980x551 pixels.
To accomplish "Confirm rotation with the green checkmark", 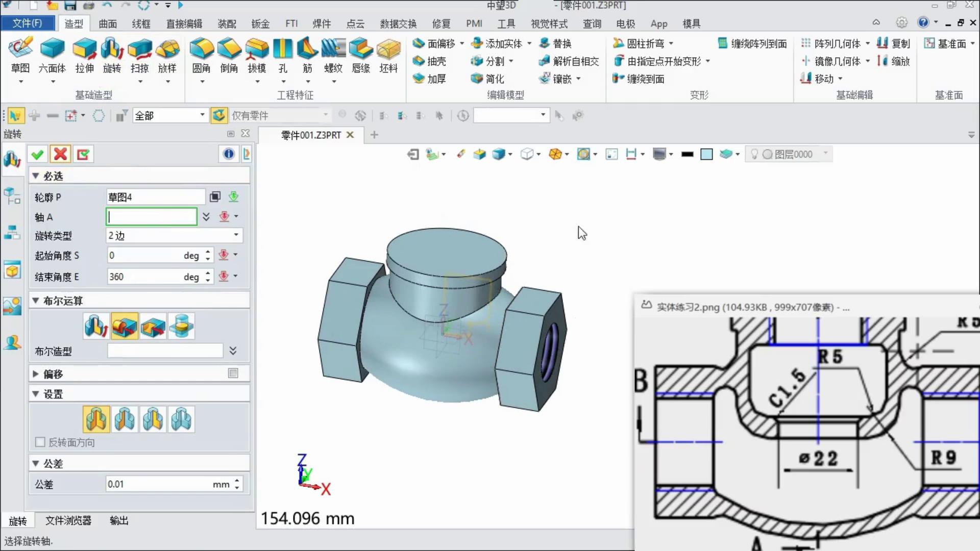I will click(x=37, y=154).
